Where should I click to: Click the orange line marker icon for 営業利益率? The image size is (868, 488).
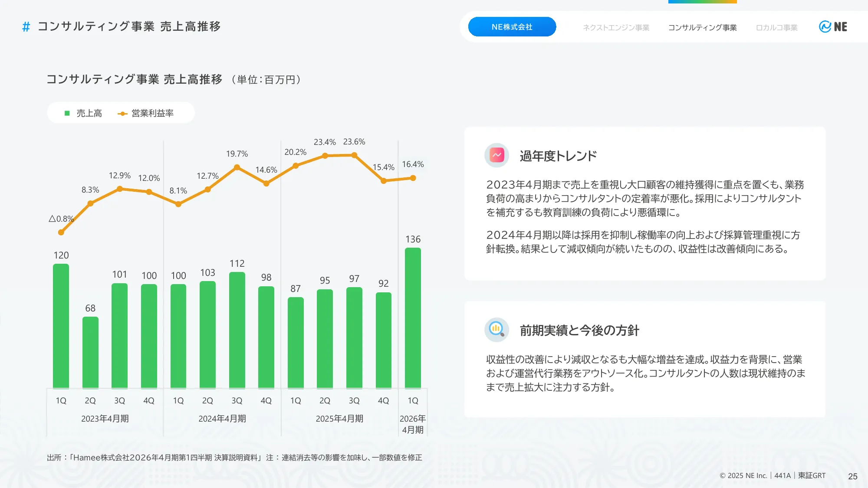click(122, 113)
